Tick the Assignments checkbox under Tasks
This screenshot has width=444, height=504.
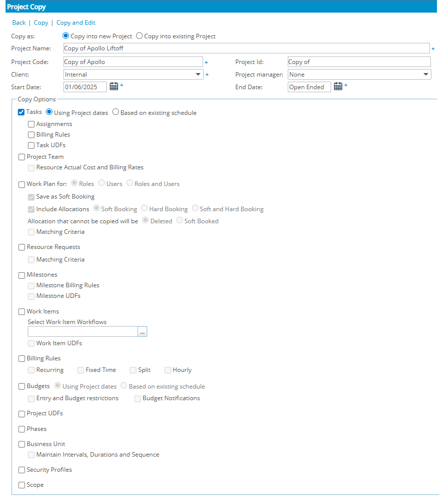point(31,124)
